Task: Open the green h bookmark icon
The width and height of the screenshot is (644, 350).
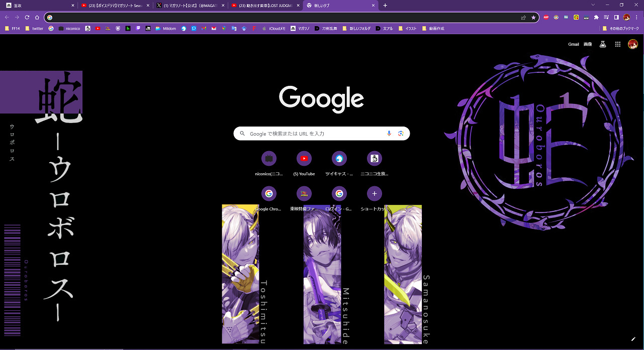Action: click(128, 29)
